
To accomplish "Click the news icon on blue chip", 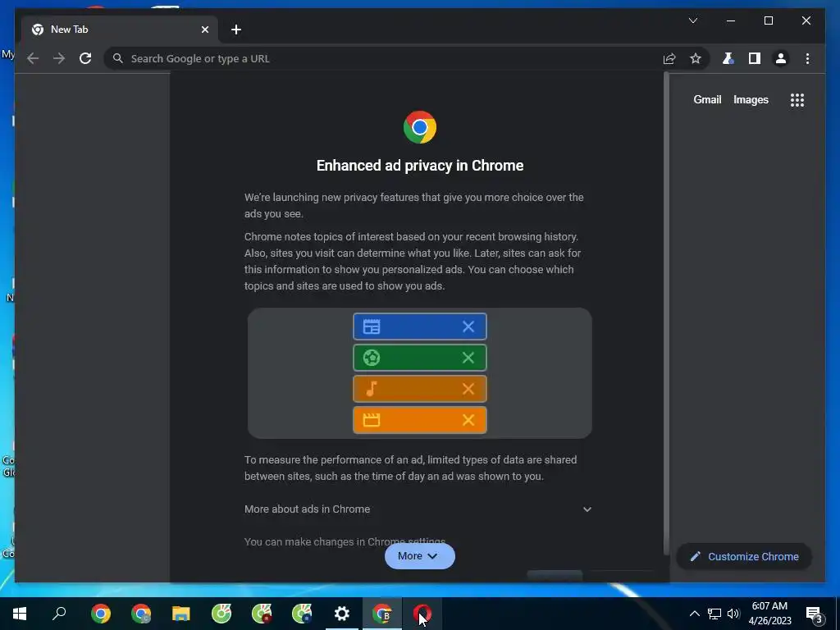I will [372, 326].
